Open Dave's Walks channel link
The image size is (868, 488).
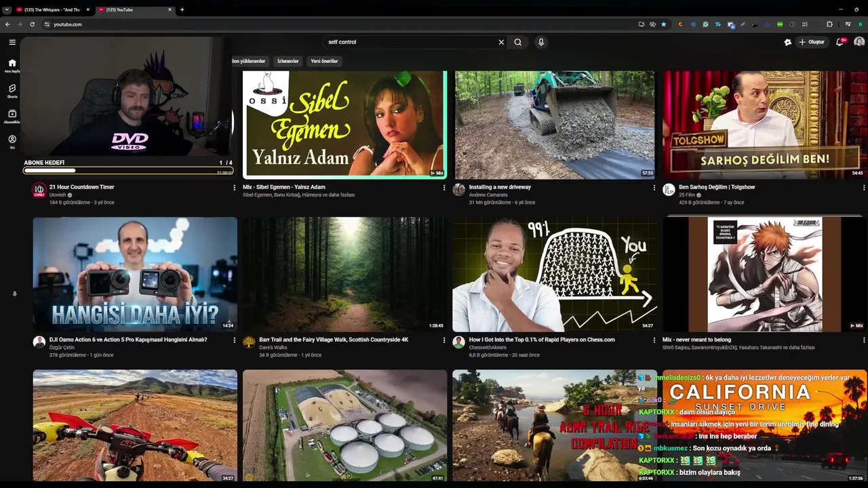point(273,348)
